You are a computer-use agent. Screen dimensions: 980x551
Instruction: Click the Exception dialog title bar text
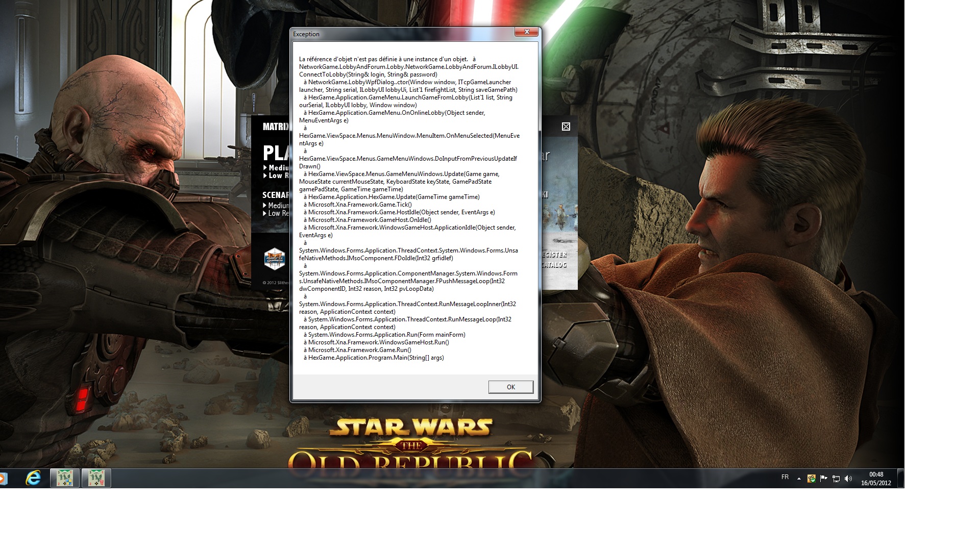click(306, 34)
